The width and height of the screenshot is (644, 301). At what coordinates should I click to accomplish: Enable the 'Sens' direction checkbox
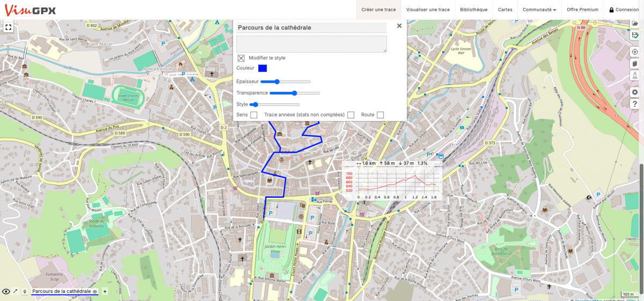pyautogui.click(x=254, y=115)
